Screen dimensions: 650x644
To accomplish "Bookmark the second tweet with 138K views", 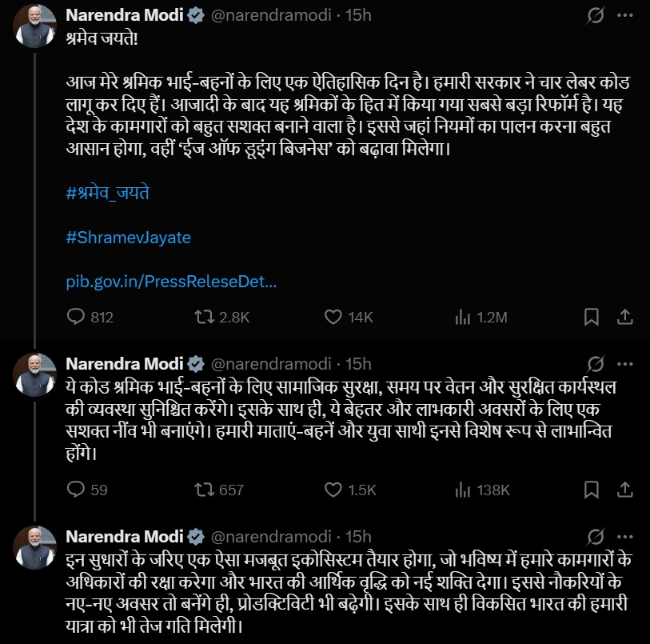I will pos(591,490).
